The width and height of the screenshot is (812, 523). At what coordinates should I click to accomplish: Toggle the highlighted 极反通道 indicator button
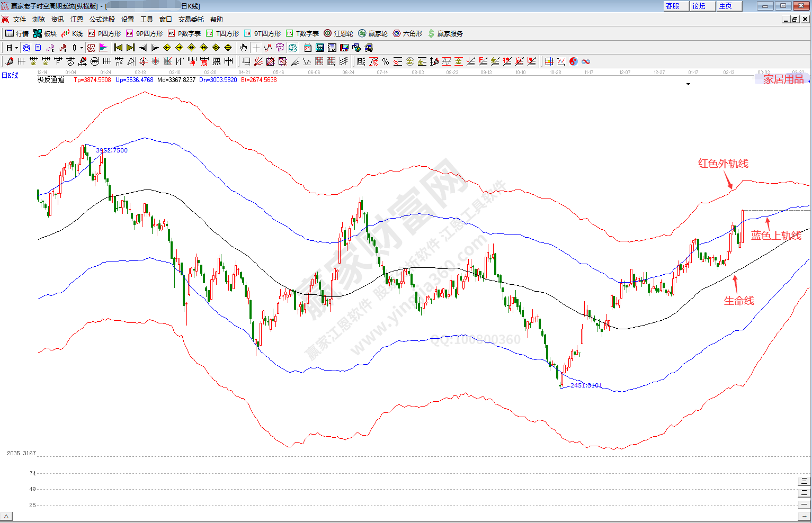(91, 48)
